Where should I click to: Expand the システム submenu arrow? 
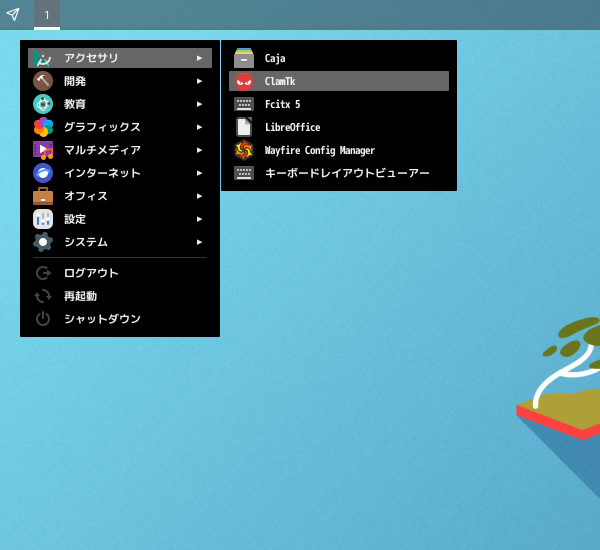point(200,242)
